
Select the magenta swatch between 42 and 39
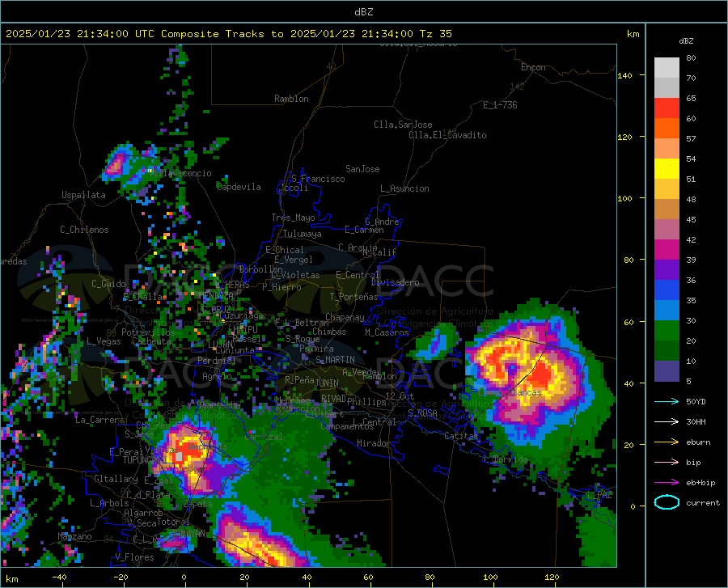(667, 250)
